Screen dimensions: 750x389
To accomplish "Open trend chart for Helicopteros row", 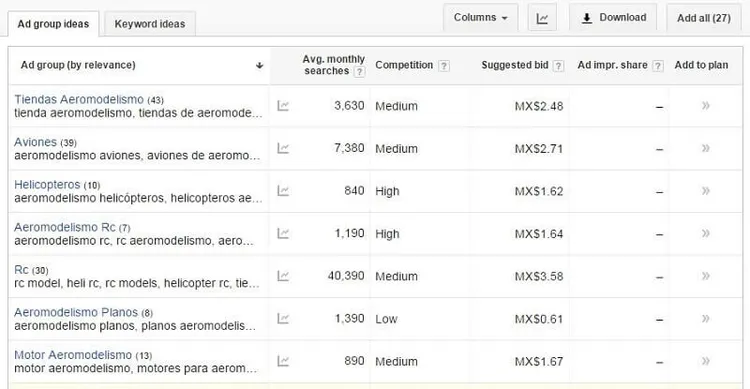I will coord(283,191).
